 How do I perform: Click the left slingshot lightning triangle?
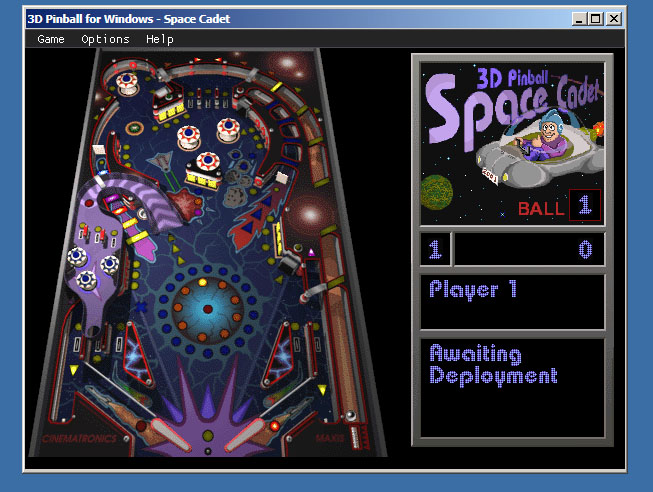point(137,353)
